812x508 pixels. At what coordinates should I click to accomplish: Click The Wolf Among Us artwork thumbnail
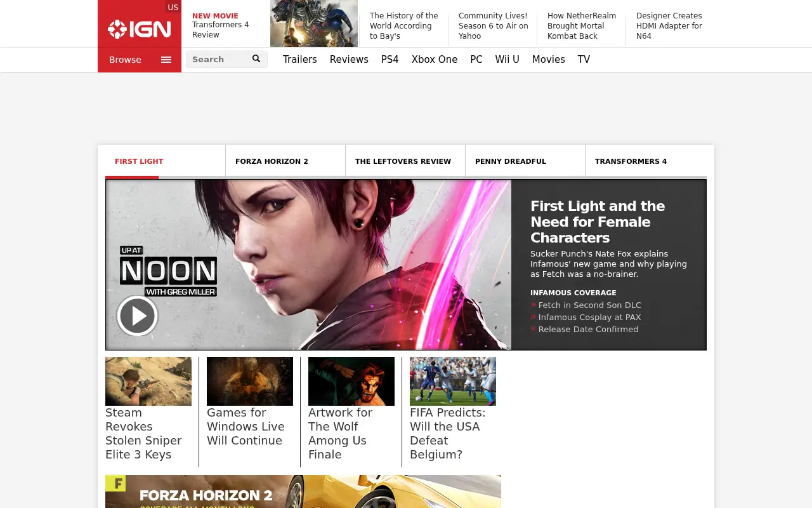pyautogui.click(x=351, y=381)
